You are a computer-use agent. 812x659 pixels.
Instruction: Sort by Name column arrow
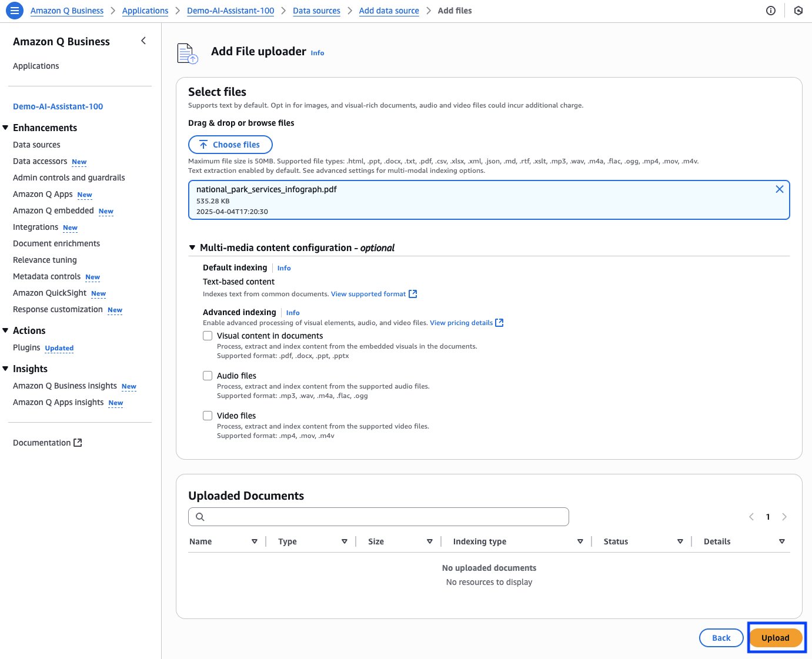tap(255, 541)
